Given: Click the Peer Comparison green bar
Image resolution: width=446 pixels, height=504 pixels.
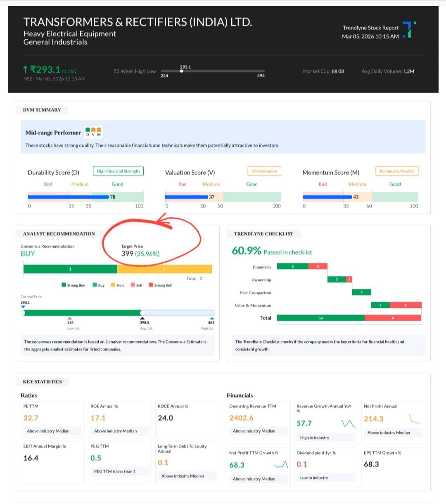Looking at the screenshot, I should (x=362, y=292).
